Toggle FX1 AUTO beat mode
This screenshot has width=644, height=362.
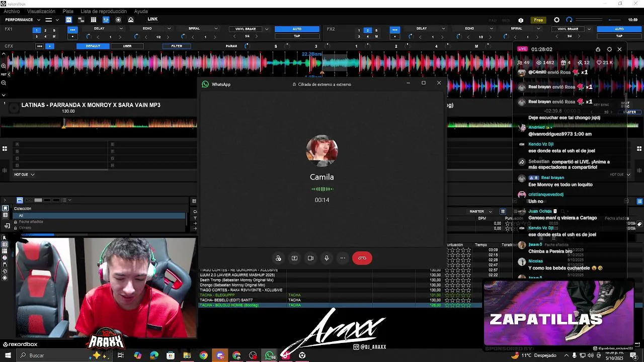pyautogui.click(x=297, y=29)
